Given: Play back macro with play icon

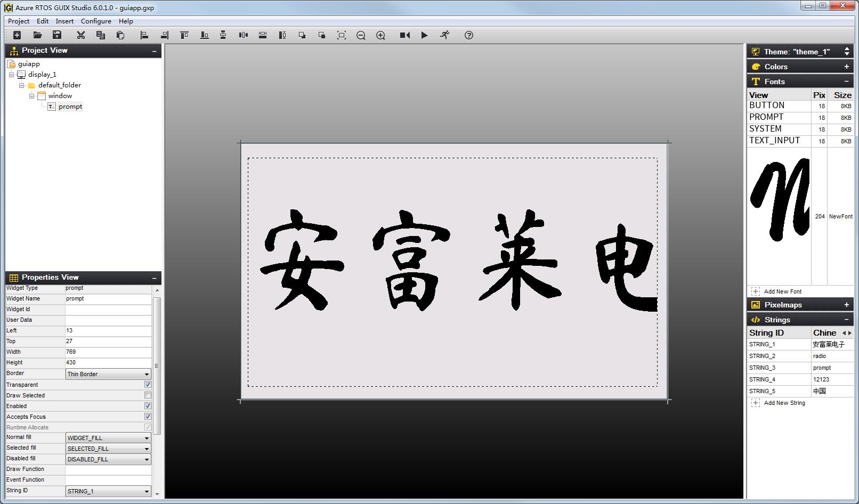Looking at the screenshot, I should (x=424, y=35).
